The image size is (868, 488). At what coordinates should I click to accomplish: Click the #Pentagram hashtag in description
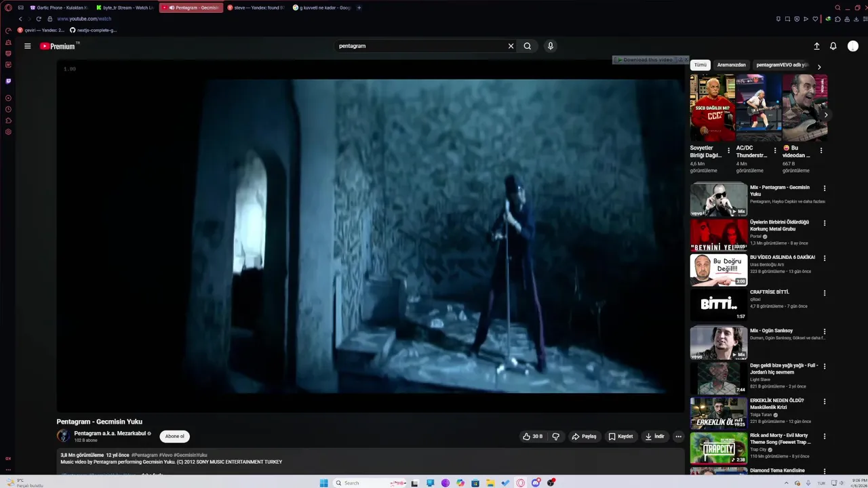(x=144, y=455)
